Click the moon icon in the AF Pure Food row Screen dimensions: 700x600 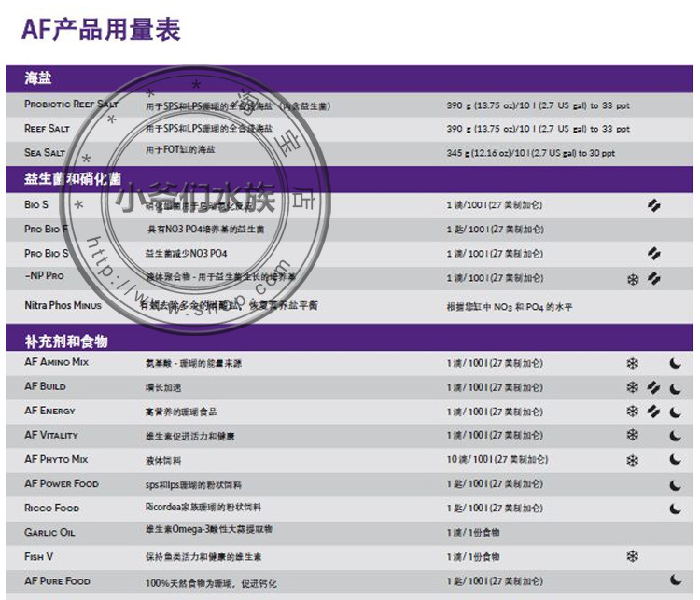coord(675,581)
